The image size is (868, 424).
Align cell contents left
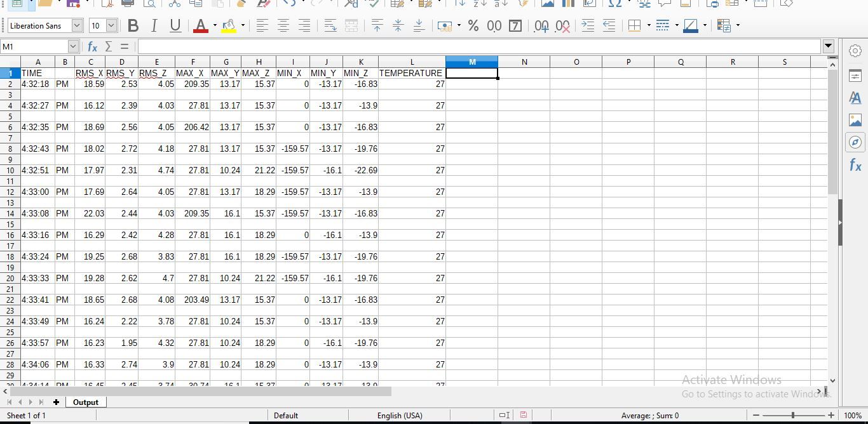point(262,26)
